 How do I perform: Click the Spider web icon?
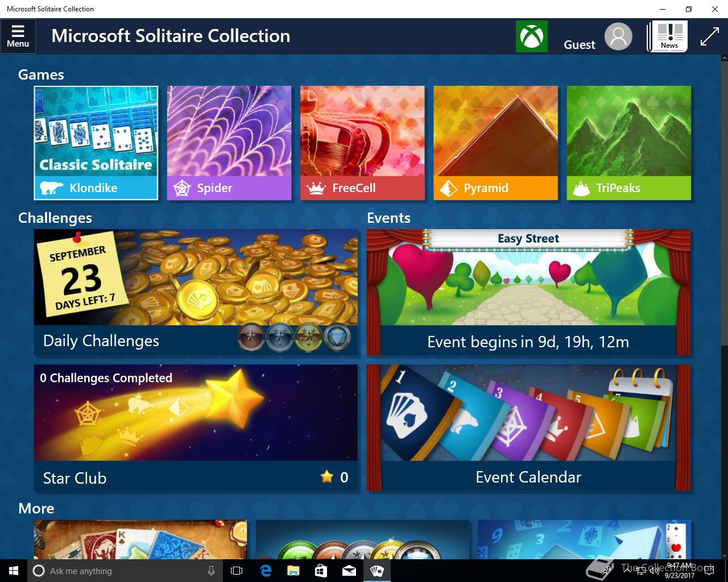(x=182, y=188)
